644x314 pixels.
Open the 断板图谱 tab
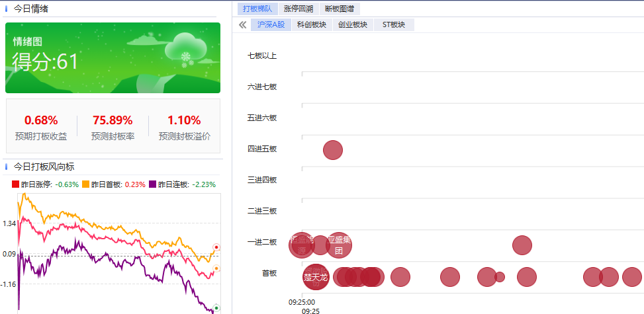340,9
